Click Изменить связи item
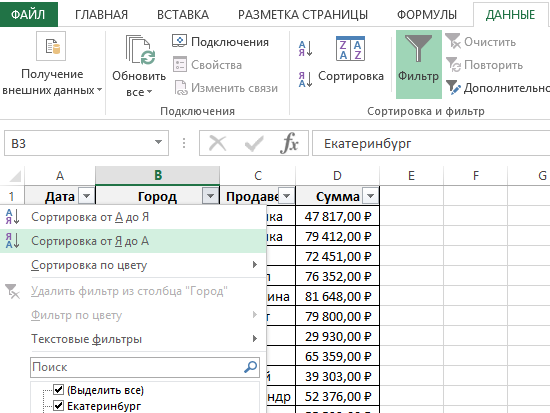This screenshot has height=413, width=550. coord(226,88)
